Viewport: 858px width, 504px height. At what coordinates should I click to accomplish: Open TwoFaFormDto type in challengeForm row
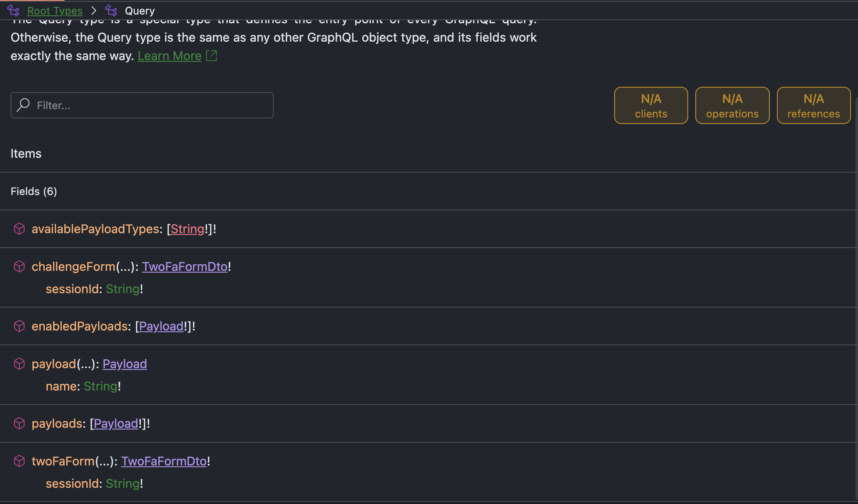[x=185, y=266]
